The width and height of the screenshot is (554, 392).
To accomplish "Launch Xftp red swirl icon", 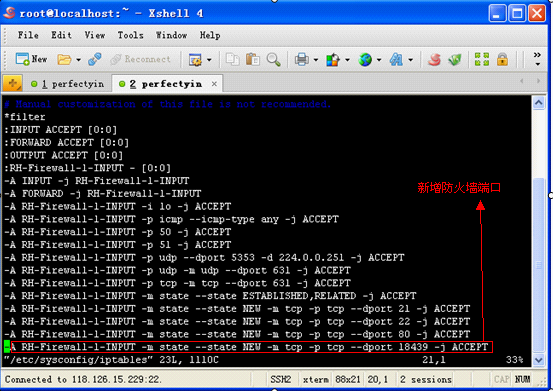I will coord(434,59).
